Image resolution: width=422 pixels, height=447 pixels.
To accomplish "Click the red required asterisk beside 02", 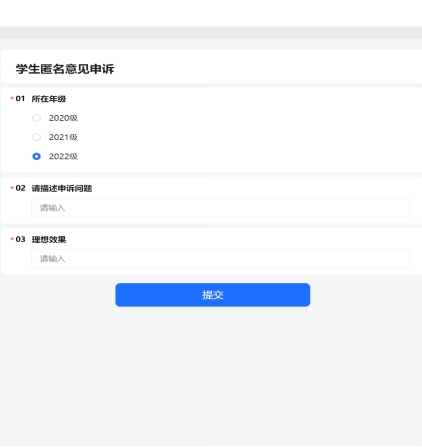I will pos(12,188).
